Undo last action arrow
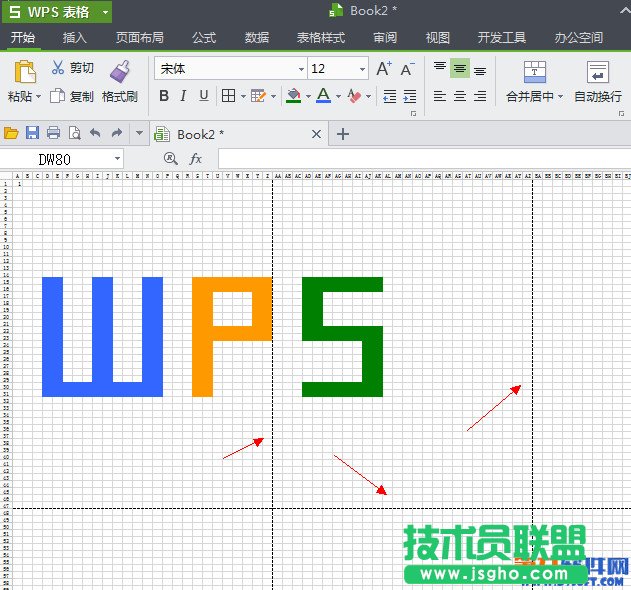 95,132
